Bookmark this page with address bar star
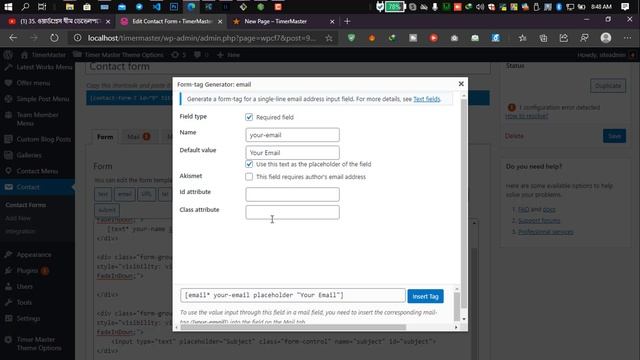This screenshot has width=640, height=360. 329,38
